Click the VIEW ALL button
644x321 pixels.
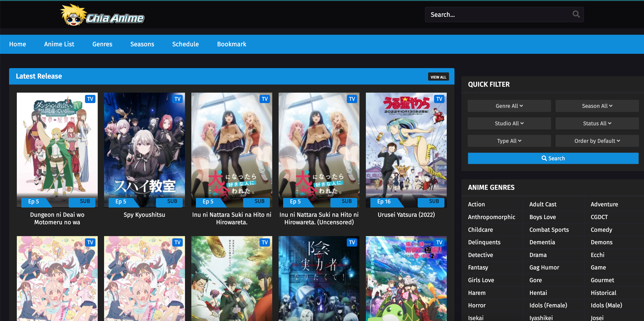coord(438,77)
